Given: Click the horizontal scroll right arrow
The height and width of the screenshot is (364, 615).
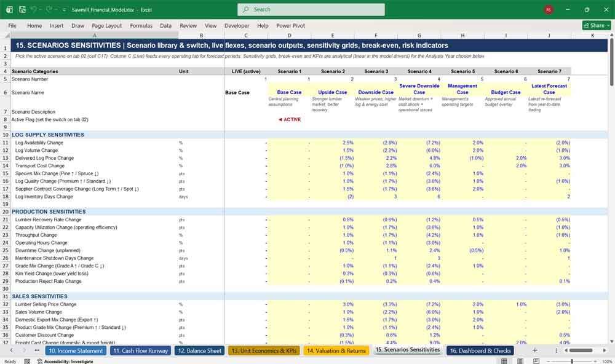Looking at the screenshot, I should [x=605, y=350].
